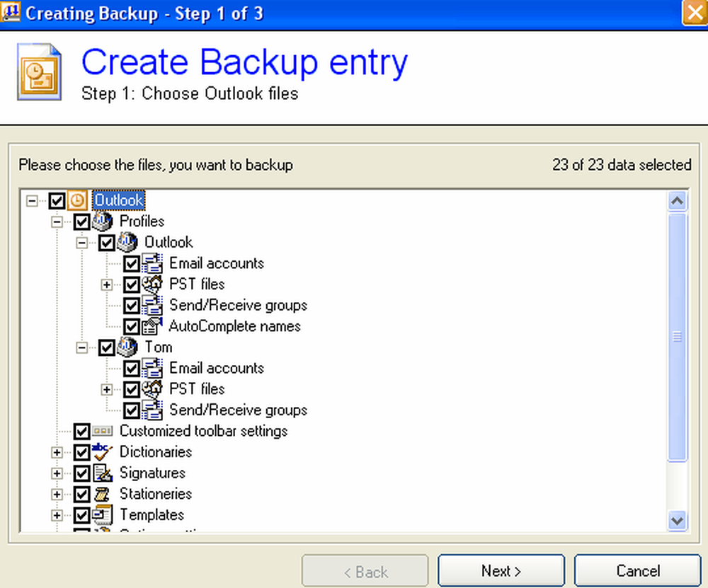708x588 pixels.
Task: Click the Outlook profile icon under Profiles
Action: [127, 242]
